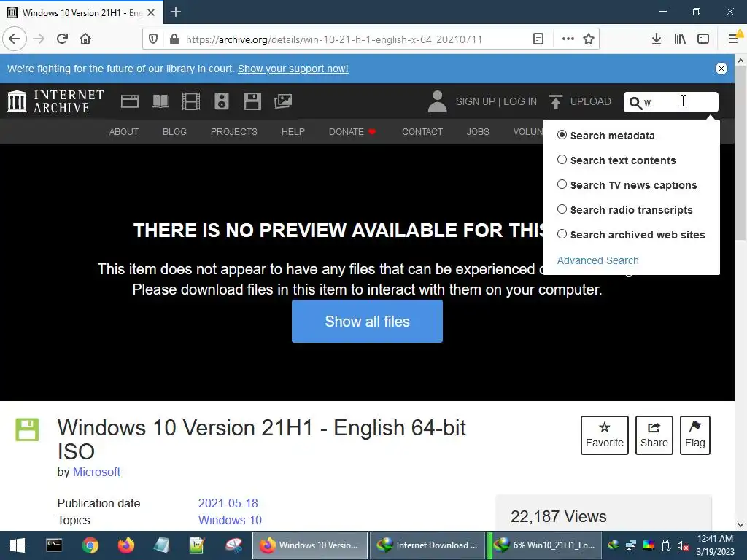Open the Audio speaker icon
Viewport: 747px width, 560px height.
pyautogui.click(x=222, y=101)
